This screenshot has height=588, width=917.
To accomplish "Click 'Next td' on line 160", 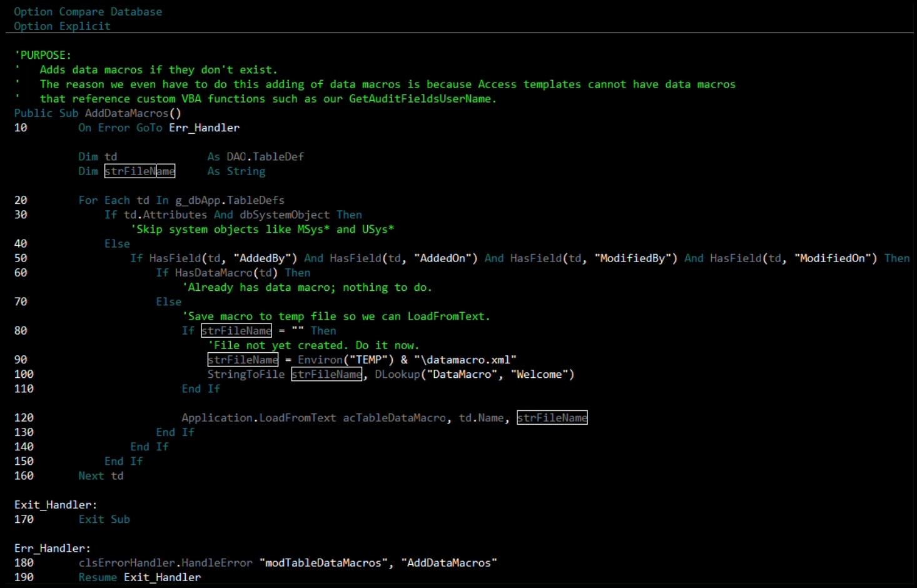I will (101, 476).
